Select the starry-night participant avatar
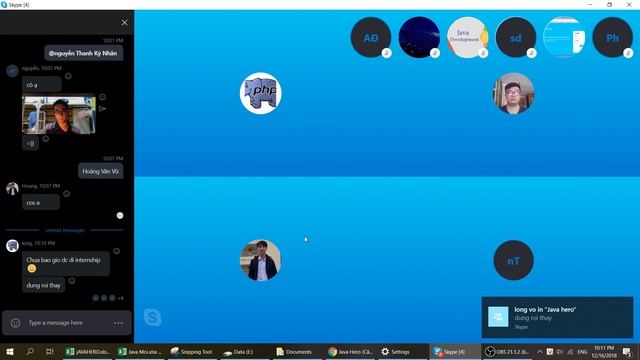This screenshot has height=360, width=640. (x=419, y=38)
